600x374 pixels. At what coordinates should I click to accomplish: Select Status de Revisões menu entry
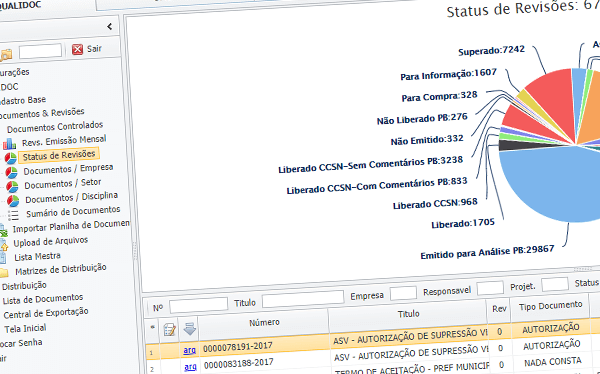pyautogui.click(x=59, y=155)
